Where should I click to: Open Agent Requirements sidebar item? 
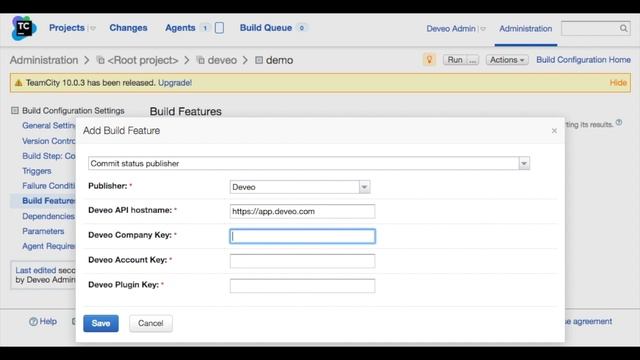(x=49, y=246)
